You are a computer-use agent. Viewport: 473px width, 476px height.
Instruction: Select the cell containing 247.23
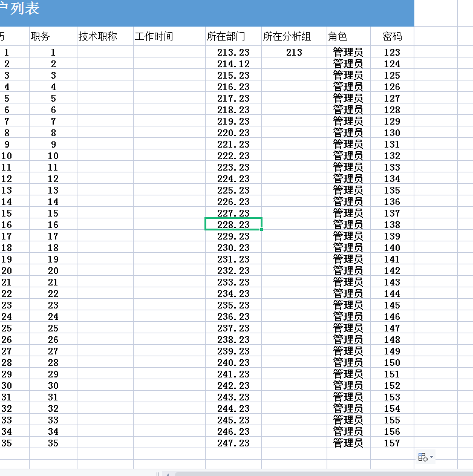pos(233,443)
